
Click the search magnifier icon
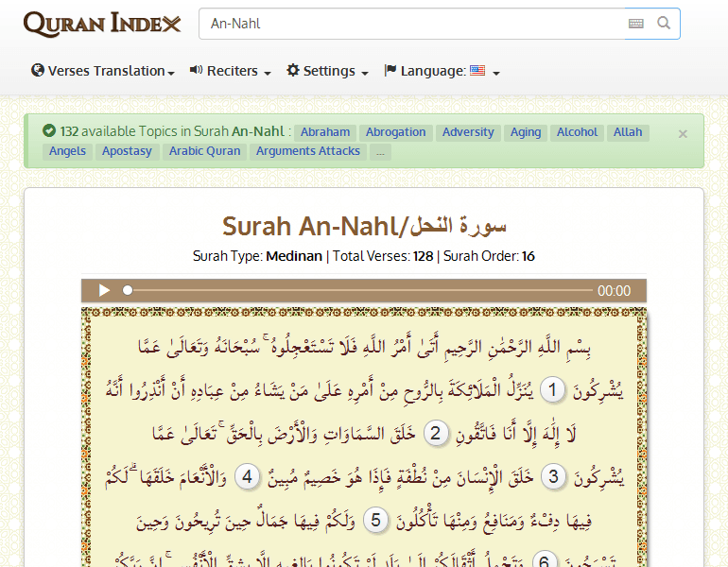tap(664, 24)
